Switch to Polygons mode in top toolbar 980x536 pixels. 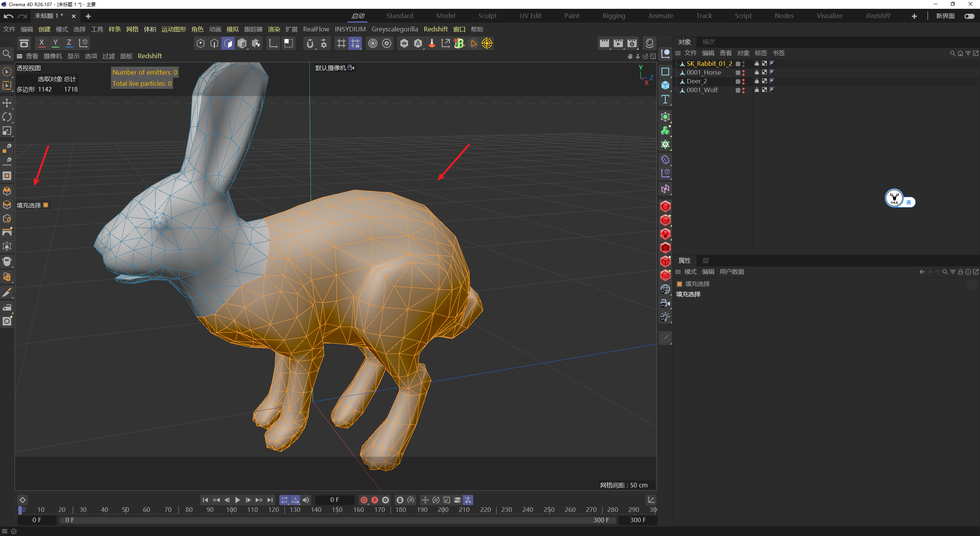(228, 43)
